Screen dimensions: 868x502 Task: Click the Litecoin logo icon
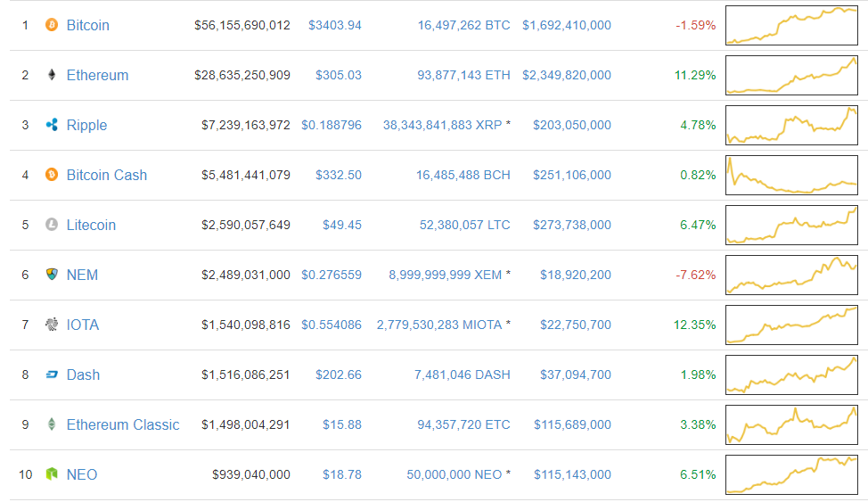click(x=52, y=225)
